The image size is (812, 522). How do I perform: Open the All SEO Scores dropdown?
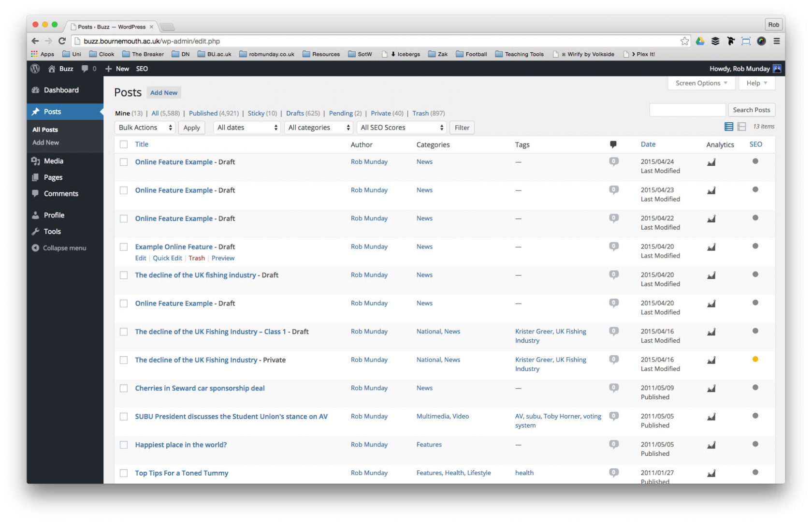402,128
